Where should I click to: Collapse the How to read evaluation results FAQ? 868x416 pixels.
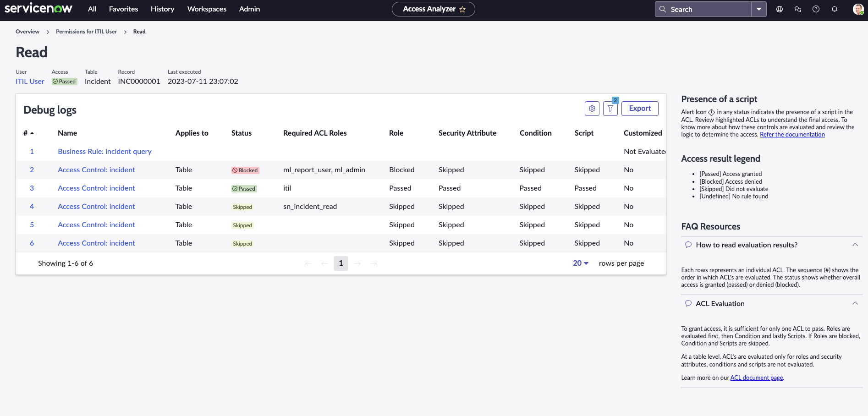855,245
